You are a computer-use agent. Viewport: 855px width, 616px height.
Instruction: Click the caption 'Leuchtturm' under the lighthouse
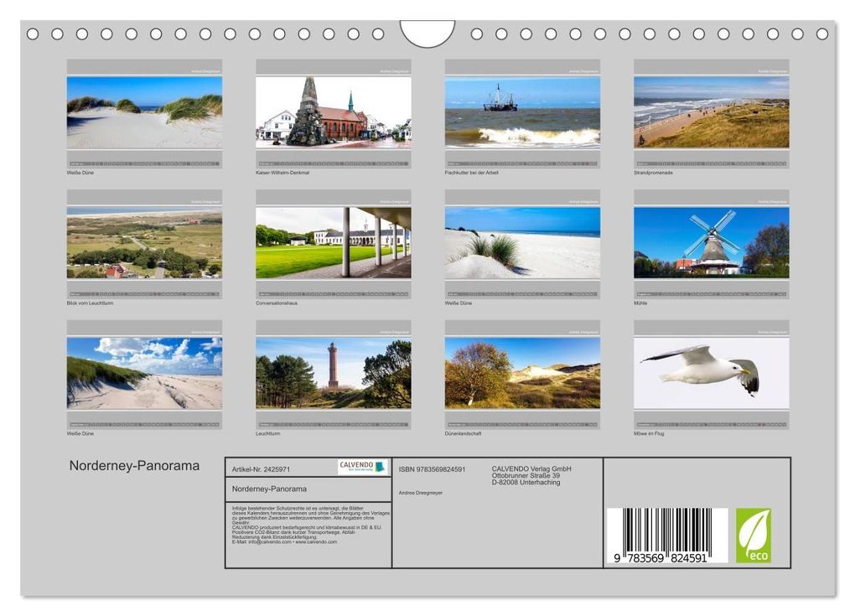pos(267,433)
